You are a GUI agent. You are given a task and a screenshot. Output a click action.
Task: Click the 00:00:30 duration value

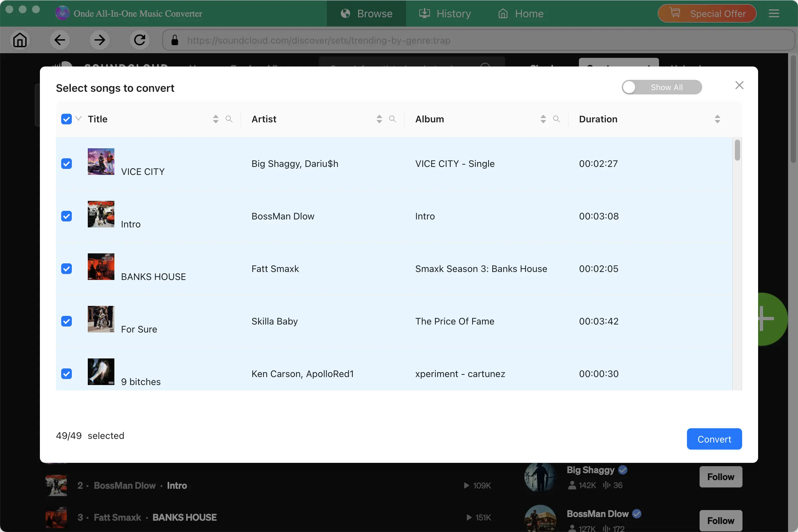[599, 374]
